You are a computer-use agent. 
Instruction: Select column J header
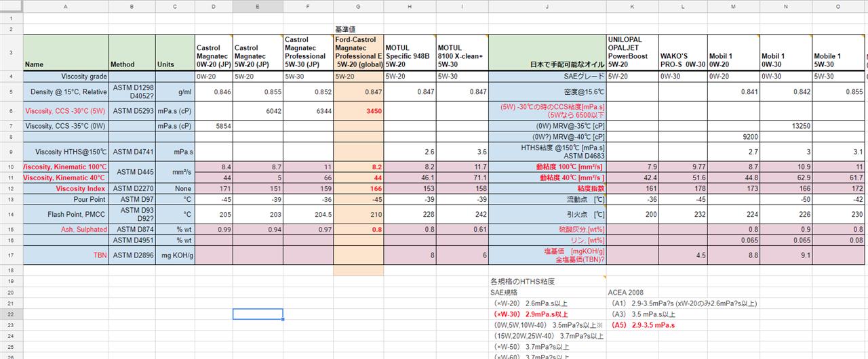[x=547, y=6]
